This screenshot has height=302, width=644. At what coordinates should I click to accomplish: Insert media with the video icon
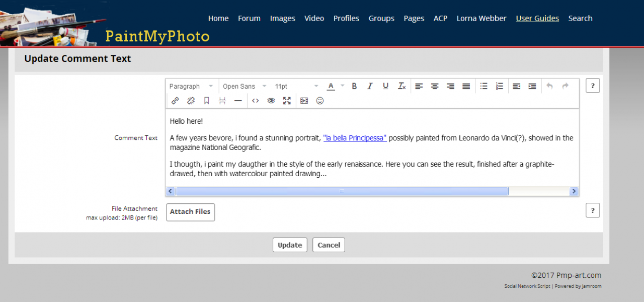click(x=304, y=101)
